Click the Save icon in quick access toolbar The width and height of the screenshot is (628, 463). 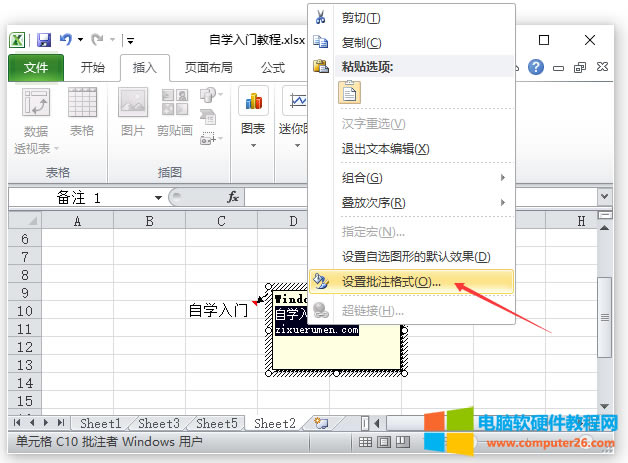pyautogui.click(x=44, y=40)
